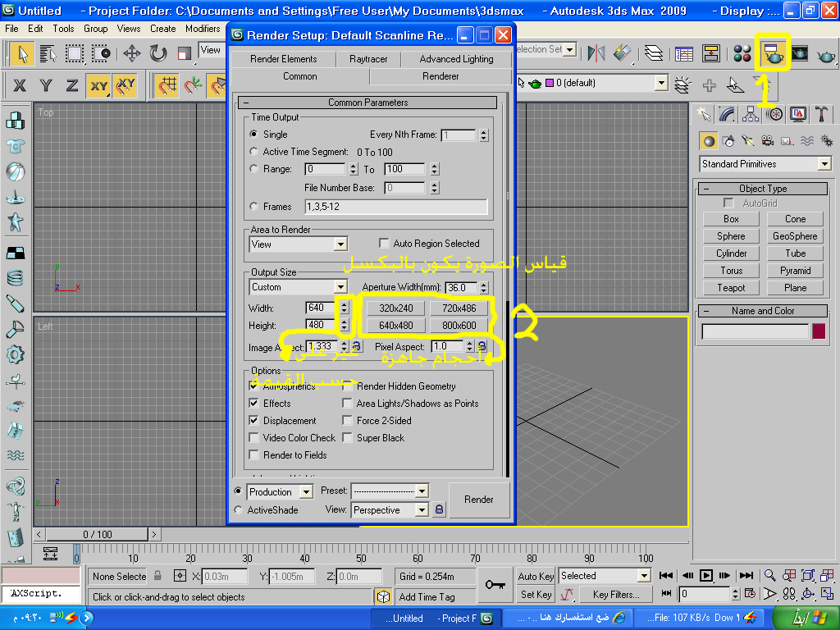Choose the 320x240 preset size

coord(396,308)
